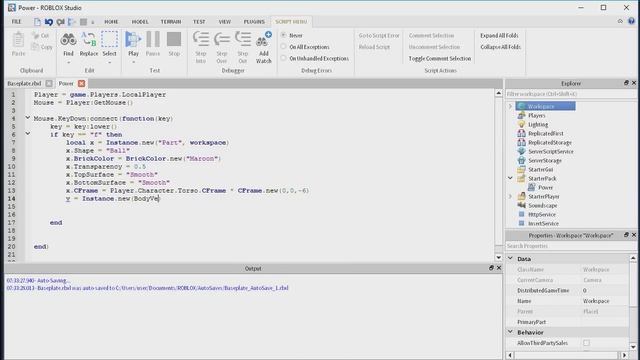This screenshot has width=640, height=360.
Task: Click the Step Over debugger icon
Action: [x=222, y=40]
